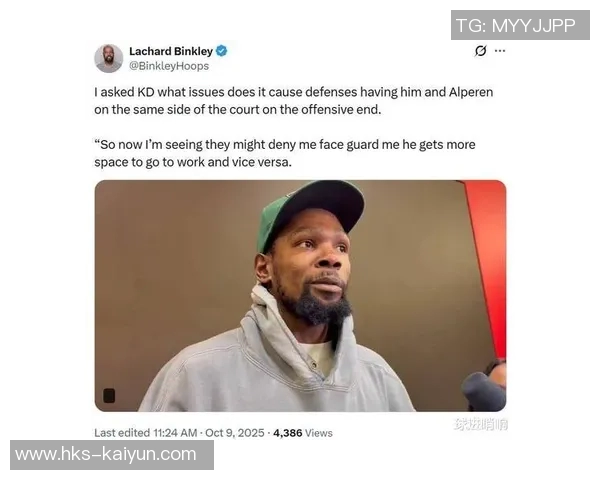Click the red panel in the video
Viewport: 600px width, 480px height.
(x=488, y=264)
